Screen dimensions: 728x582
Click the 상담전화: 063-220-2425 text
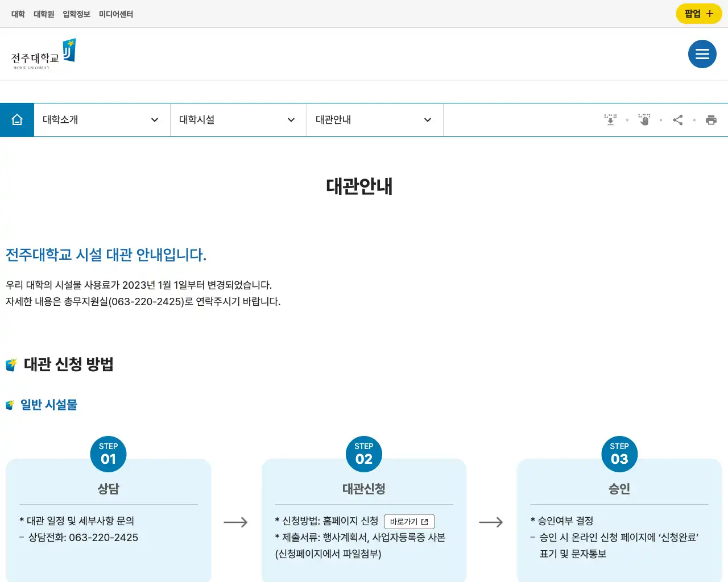[x=83, y=538]
